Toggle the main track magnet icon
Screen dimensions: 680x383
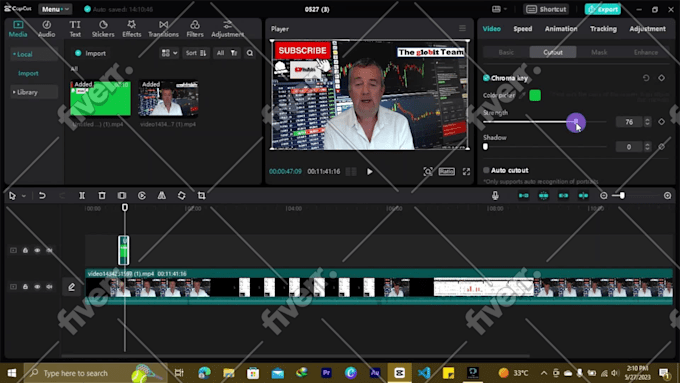(x=523, y=196)
